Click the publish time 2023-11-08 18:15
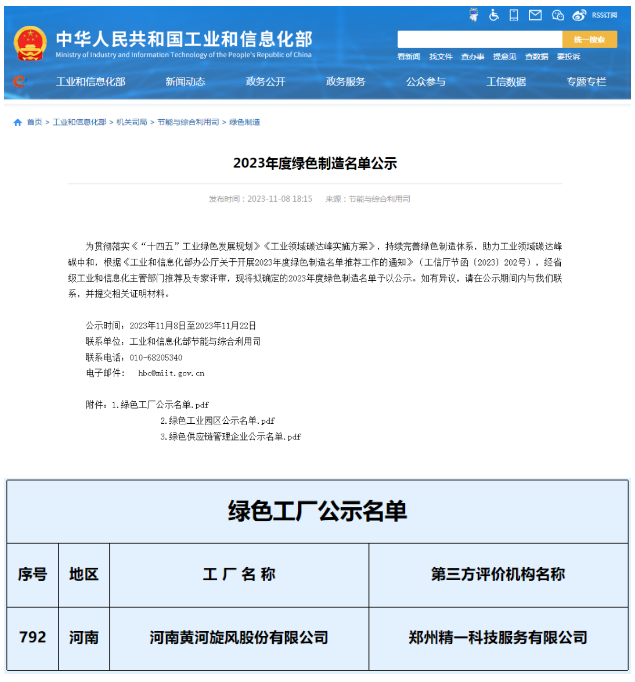This screenshot has height=682, width=635. pyautogui.click(x=280, y=199)
